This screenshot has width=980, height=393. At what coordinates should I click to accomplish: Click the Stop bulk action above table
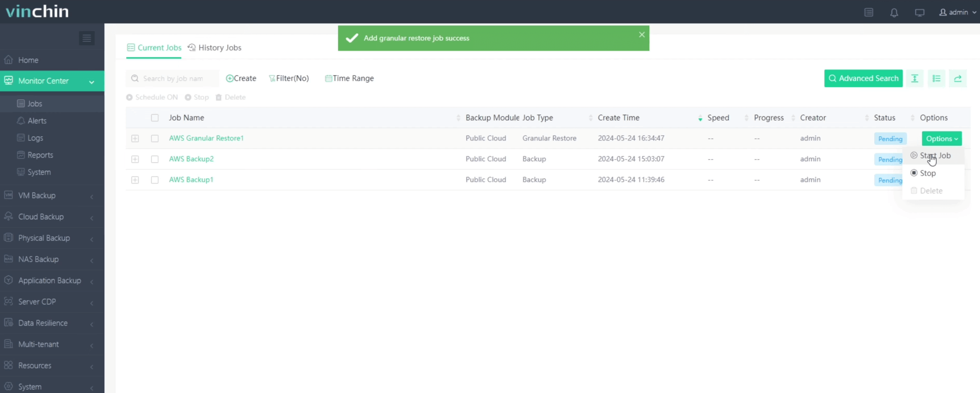click(x=197, y=97)
